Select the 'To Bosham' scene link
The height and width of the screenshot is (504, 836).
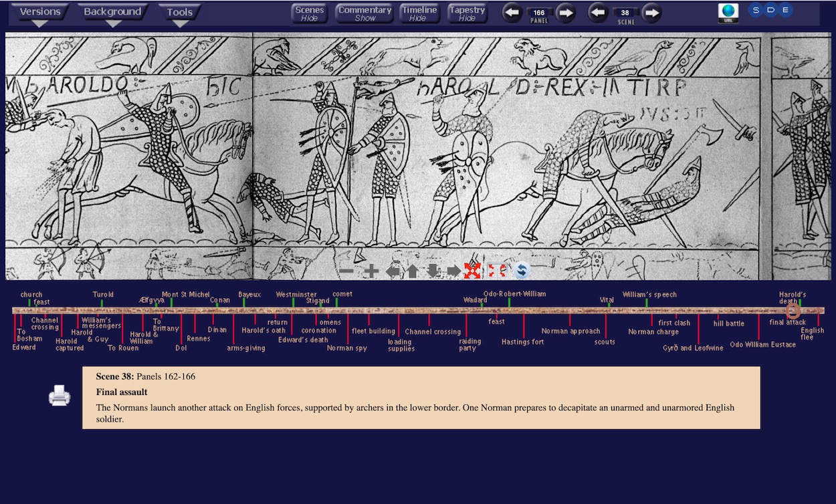pos(29,336)
